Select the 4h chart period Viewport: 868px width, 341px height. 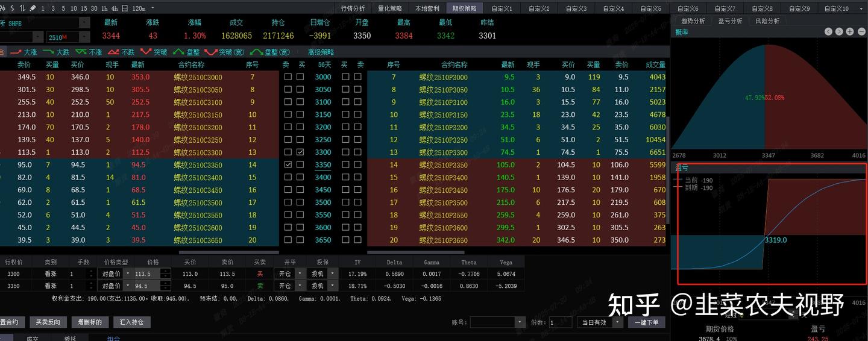[115, 8]
